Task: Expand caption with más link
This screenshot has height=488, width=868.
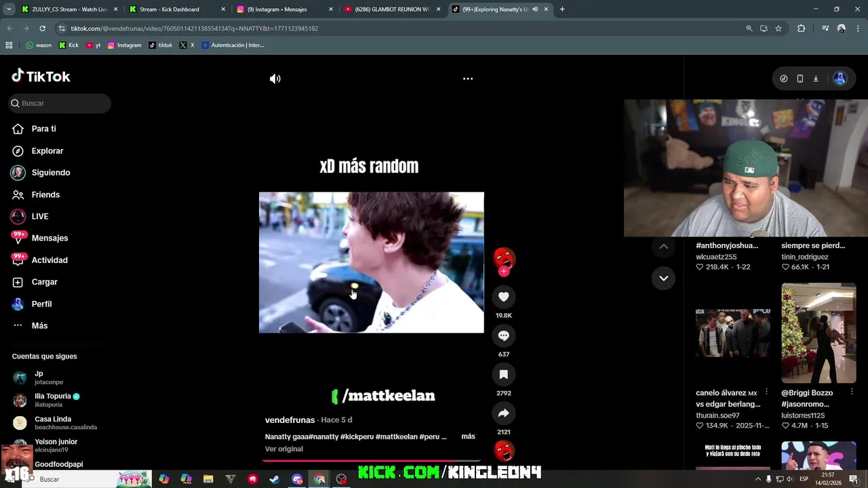Action: pyautogui.click(x=468, y=436)
